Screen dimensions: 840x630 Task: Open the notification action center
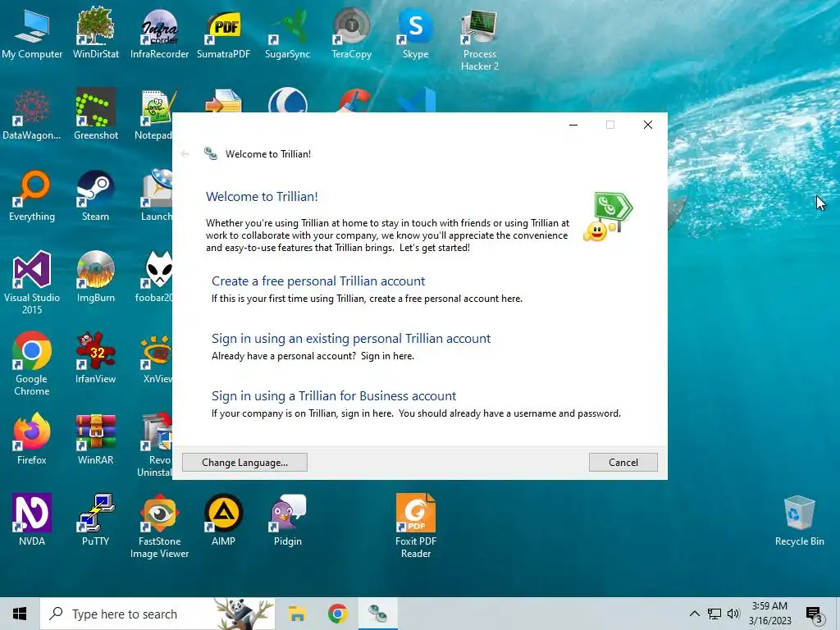pos(815,614)
